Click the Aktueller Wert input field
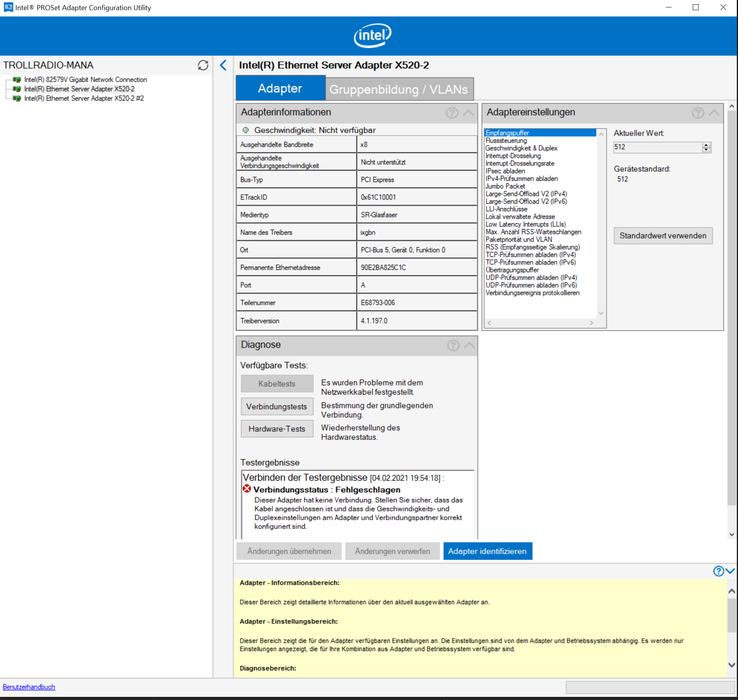738x700 pixels. click(658, 147)
